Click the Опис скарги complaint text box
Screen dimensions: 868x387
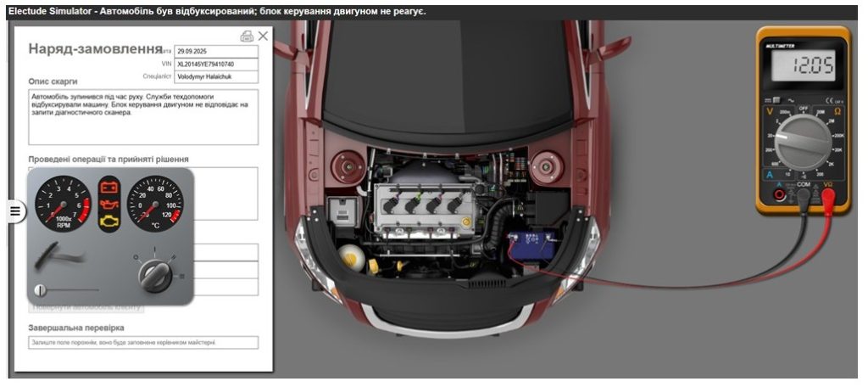pos(142,117)
